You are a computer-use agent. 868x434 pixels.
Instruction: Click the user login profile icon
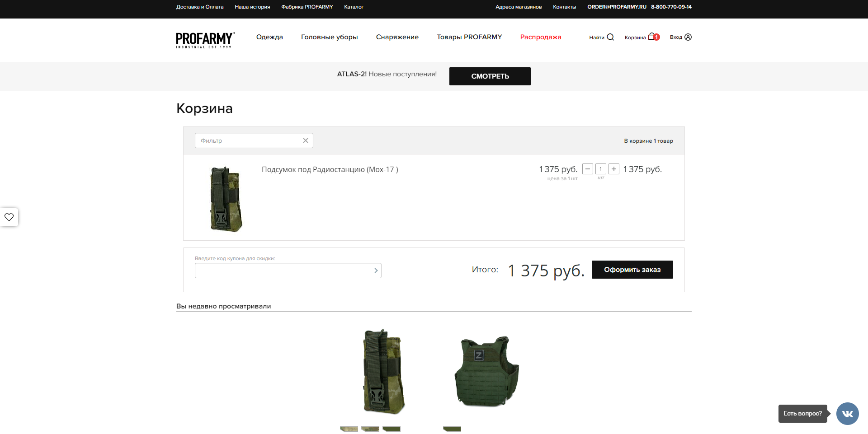[688, 37]
